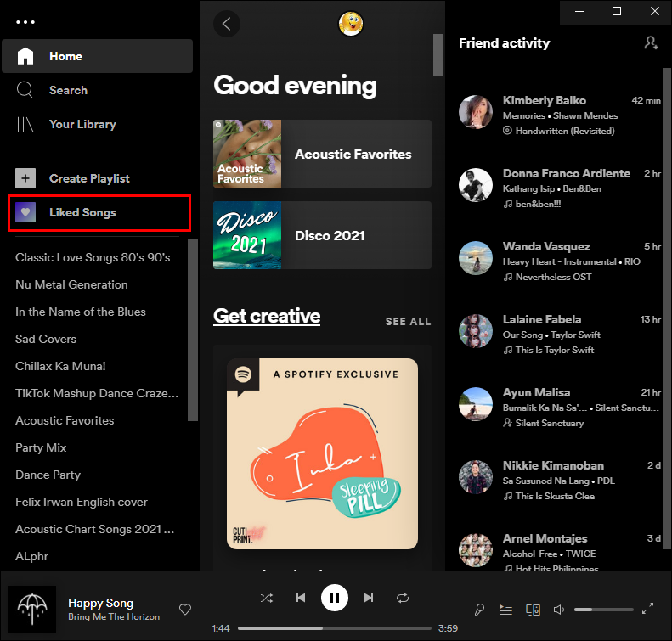Image resolution: width=672 pixels, height=641 pixels.
Task: Open Wanda Vasquez's profile
Action: click(x=546, y=247)
